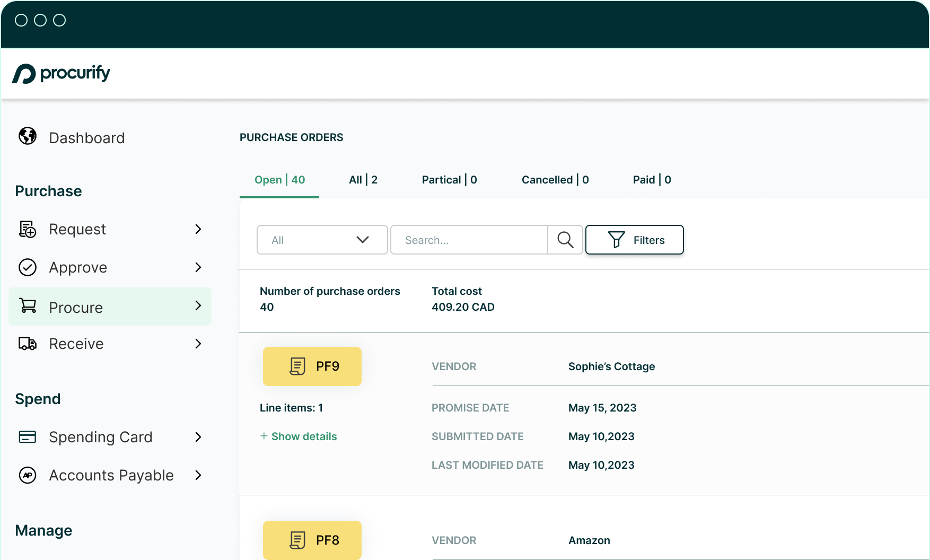This screenshot has width=930, height=560.
Task: Select the Partical orders tab
Action: tap(449, 180)
